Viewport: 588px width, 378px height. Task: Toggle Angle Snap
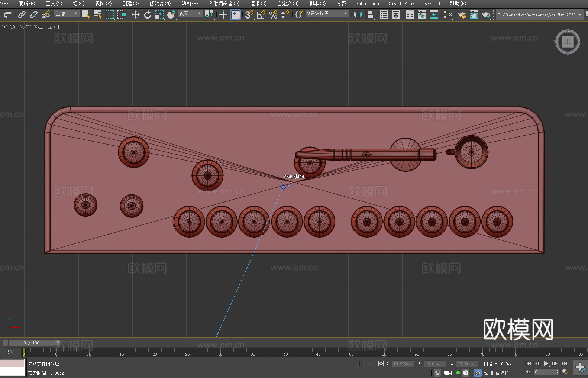261,14
